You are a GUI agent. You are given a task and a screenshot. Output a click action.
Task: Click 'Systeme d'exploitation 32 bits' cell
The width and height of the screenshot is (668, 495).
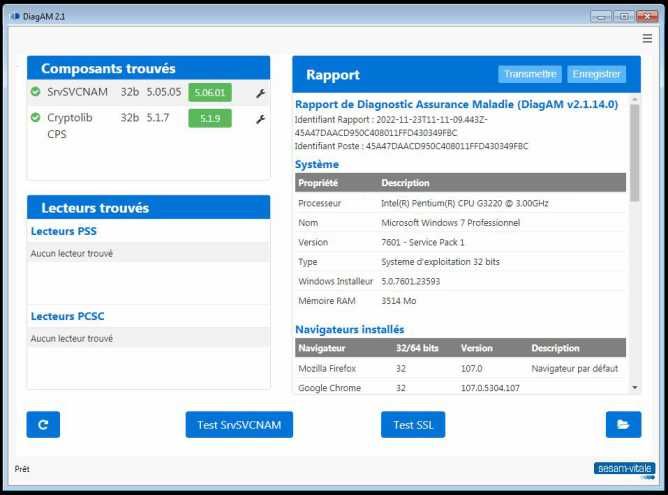coord(441,262)
